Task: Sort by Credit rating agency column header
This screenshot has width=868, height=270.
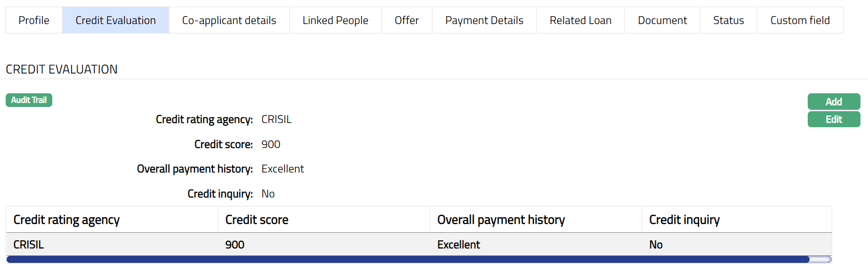Action: tap(66, 220)
